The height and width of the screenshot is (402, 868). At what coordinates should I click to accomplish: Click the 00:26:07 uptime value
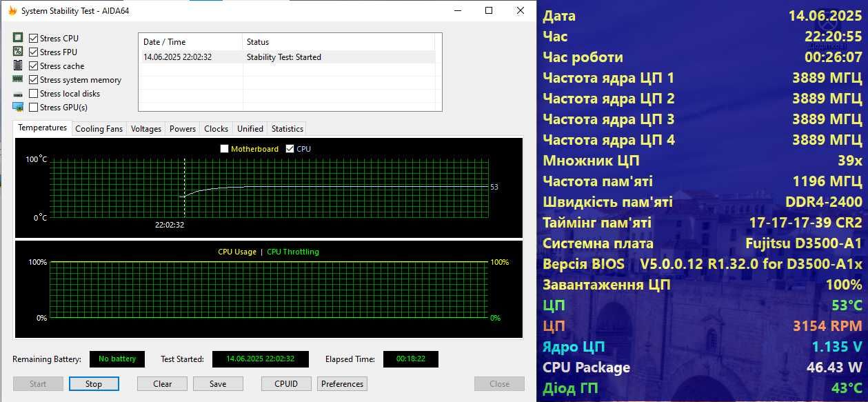(834, 57)
